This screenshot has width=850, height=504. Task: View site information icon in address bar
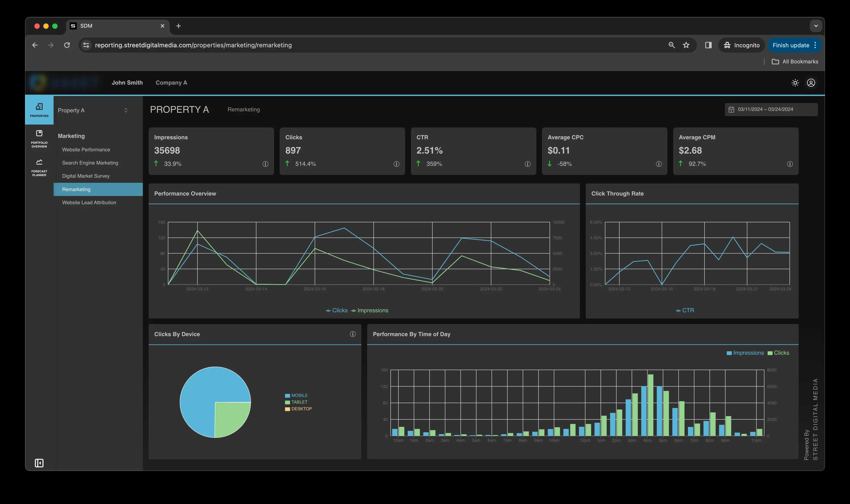click(x=86, y=45)
